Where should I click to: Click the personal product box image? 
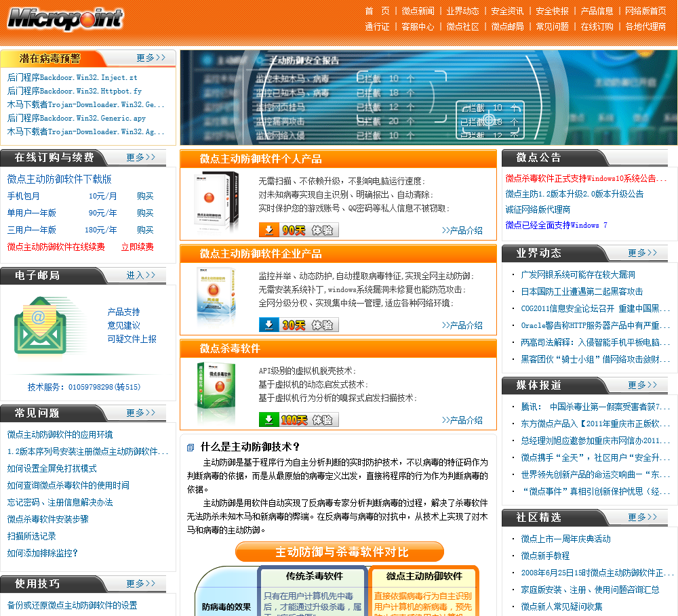point(216,202)
